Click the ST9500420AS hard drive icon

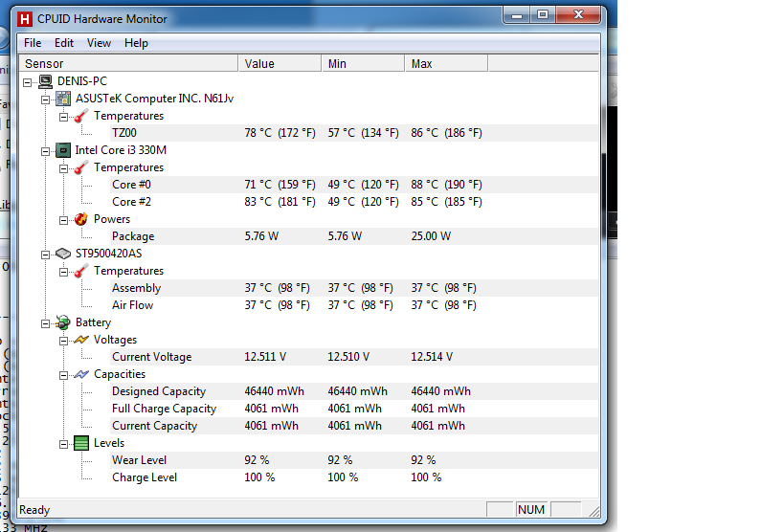click(x=63, y=254)
